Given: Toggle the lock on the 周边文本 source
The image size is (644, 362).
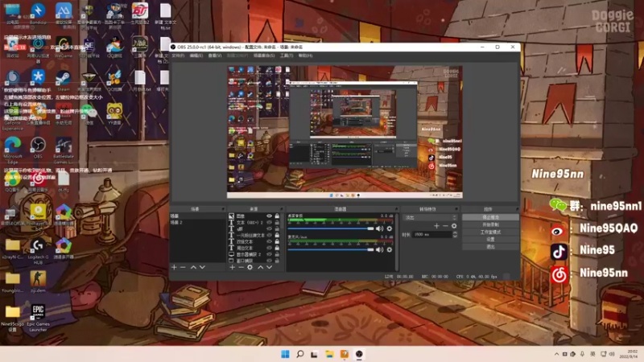Looking at the screenshot, I should [277, 248].
